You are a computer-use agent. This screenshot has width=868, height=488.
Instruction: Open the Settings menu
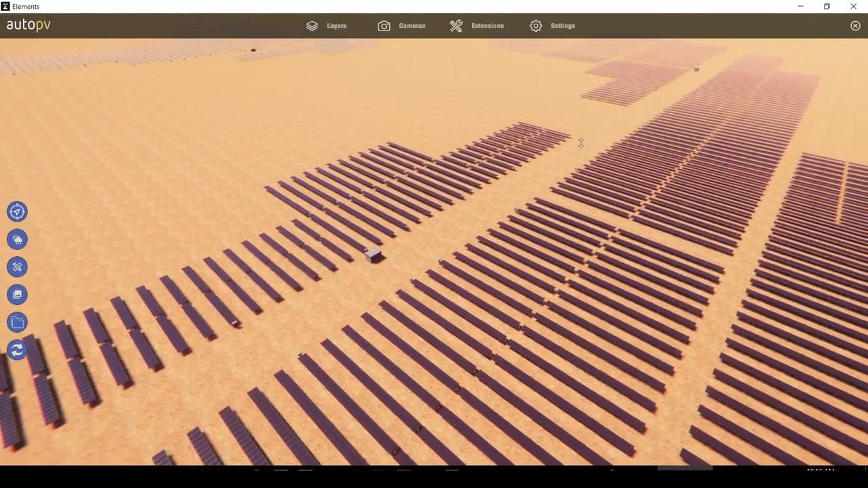click(553, 26)
